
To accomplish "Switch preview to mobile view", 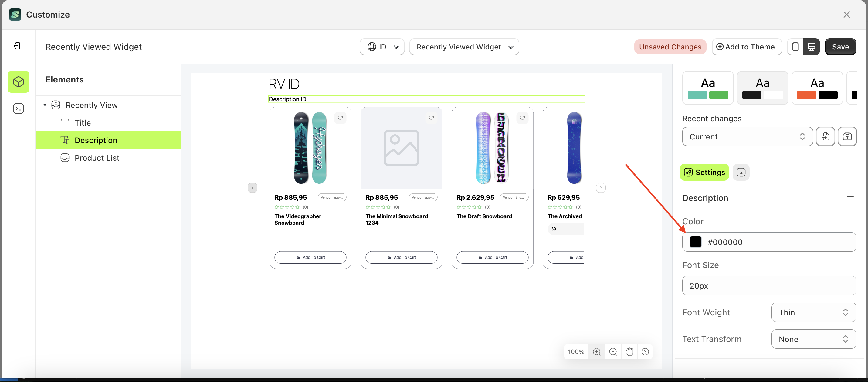I will [795, 46].
